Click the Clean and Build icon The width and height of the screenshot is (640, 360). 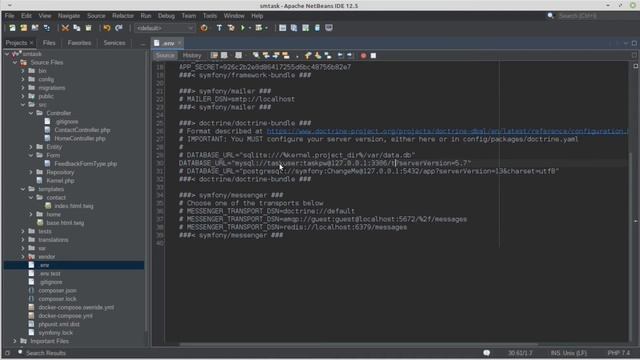[231, 28]
